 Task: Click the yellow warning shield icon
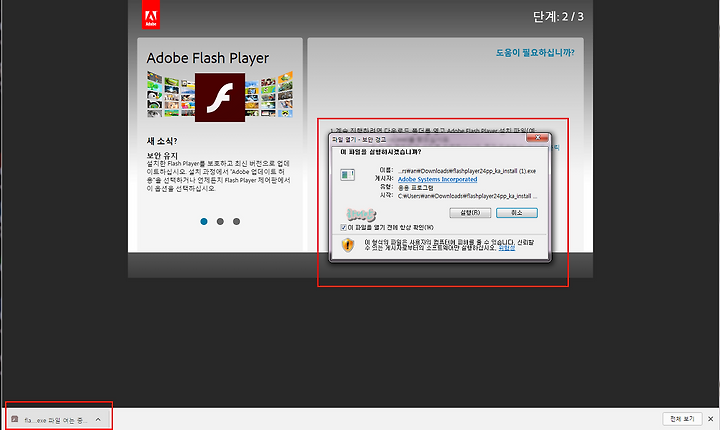pos(348,244)
